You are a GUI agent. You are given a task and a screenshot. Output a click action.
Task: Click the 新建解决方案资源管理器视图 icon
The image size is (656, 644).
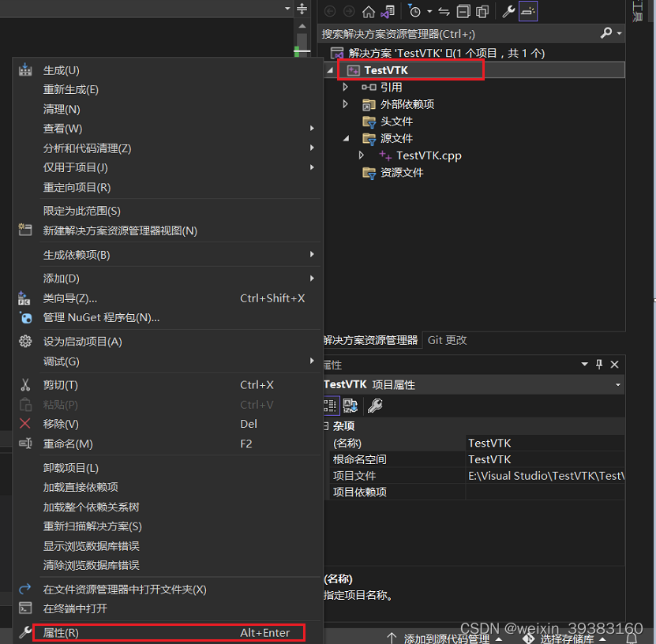tap(25, 230)
